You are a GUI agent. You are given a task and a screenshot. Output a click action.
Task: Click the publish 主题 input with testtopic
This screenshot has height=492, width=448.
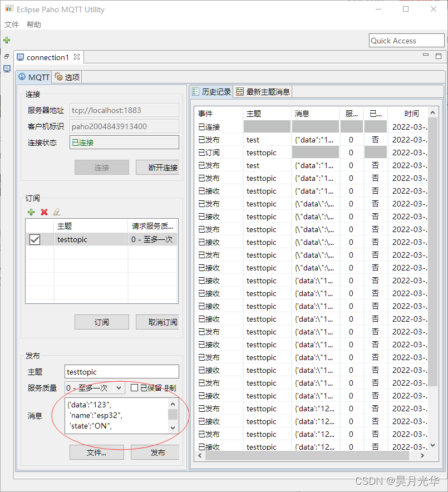coord(122,372)
